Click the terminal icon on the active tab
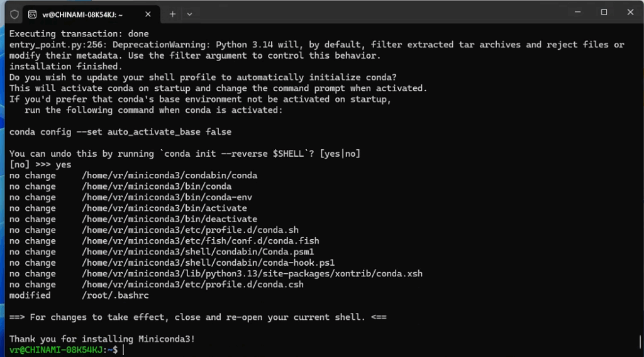644x357 pixels. (31, 13)
